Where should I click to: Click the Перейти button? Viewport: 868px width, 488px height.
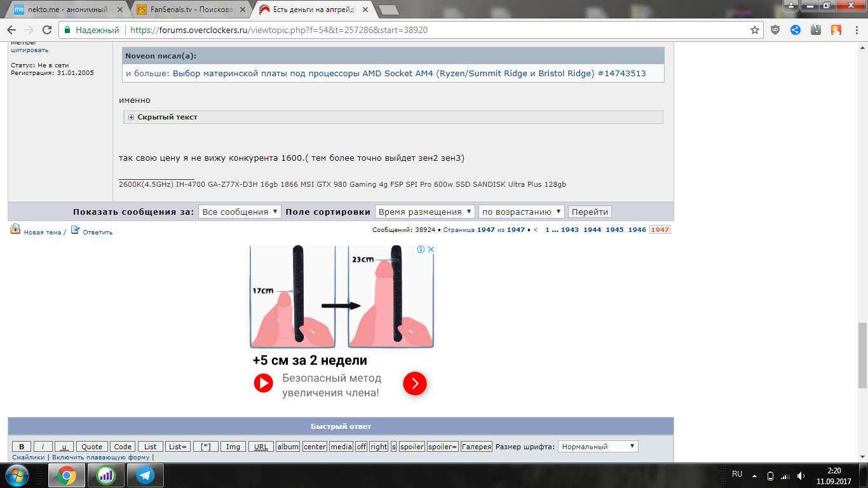click(590, 212)
